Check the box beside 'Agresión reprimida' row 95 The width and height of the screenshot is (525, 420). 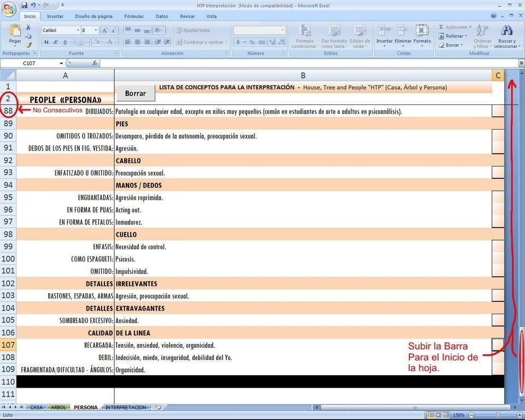click(498, 197)
